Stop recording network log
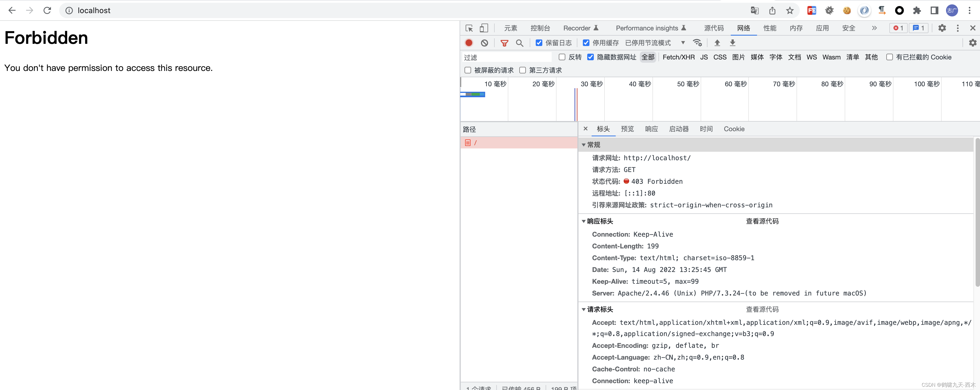The height and width of the screenshot is (390, 980). click(x=469, y=43)
